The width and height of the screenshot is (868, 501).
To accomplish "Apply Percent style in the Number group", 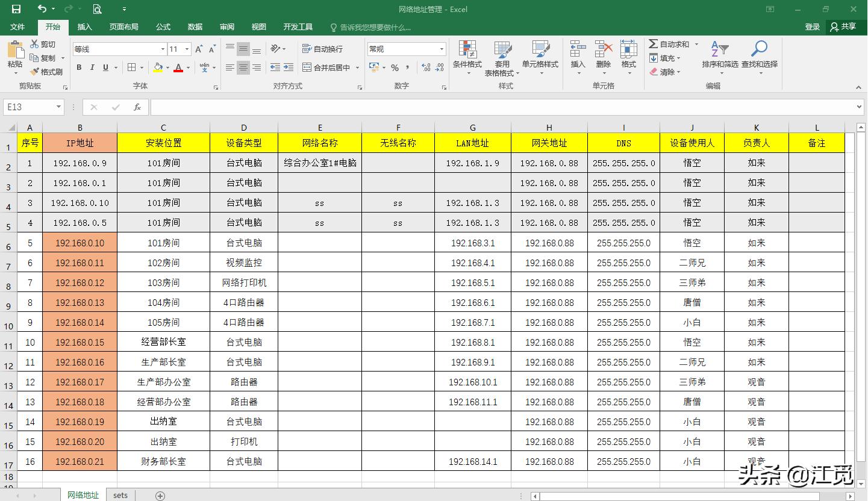I will [395, 67].
